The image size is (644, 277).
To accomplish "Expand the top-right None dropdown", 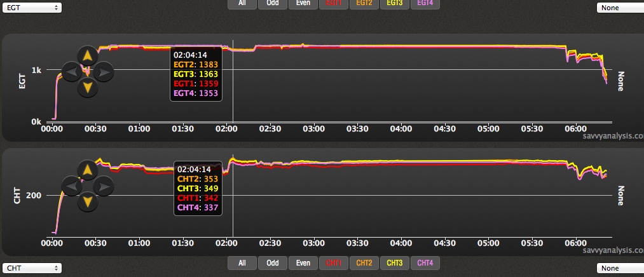I will tap(620, 8).
